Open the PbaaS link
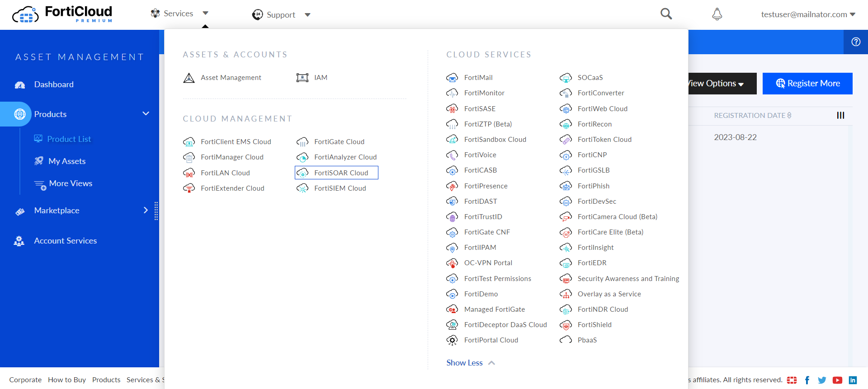Screen dimensions: 868x389 [587, 340]
